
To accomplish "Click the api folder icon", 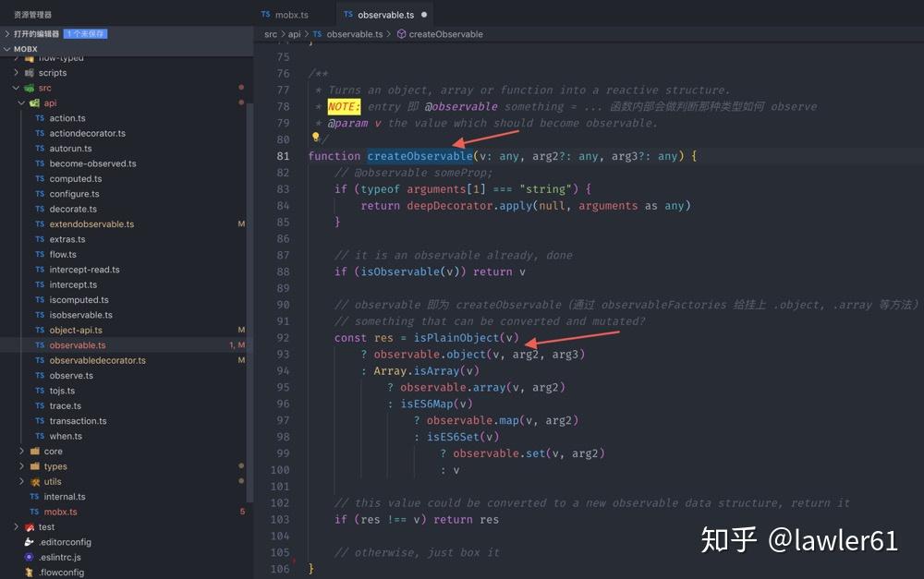I will [x=34, y=103].
